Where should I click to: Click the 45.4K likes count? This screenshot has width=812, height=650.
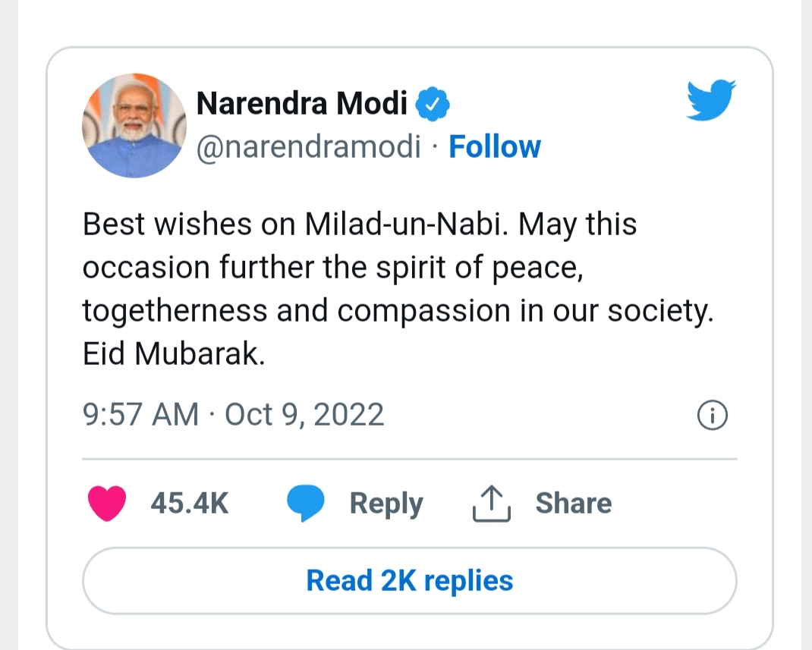pyautogui.click(x=189, y=504)
